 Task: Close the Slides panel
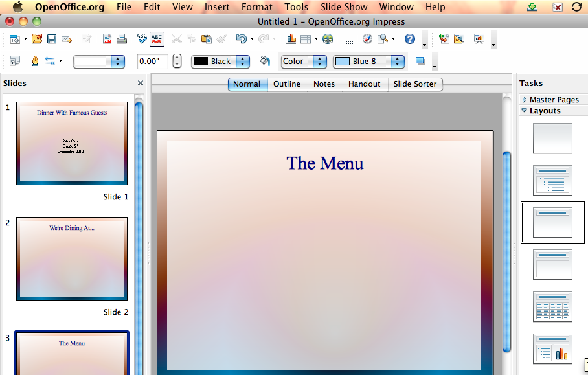(141, 83)
